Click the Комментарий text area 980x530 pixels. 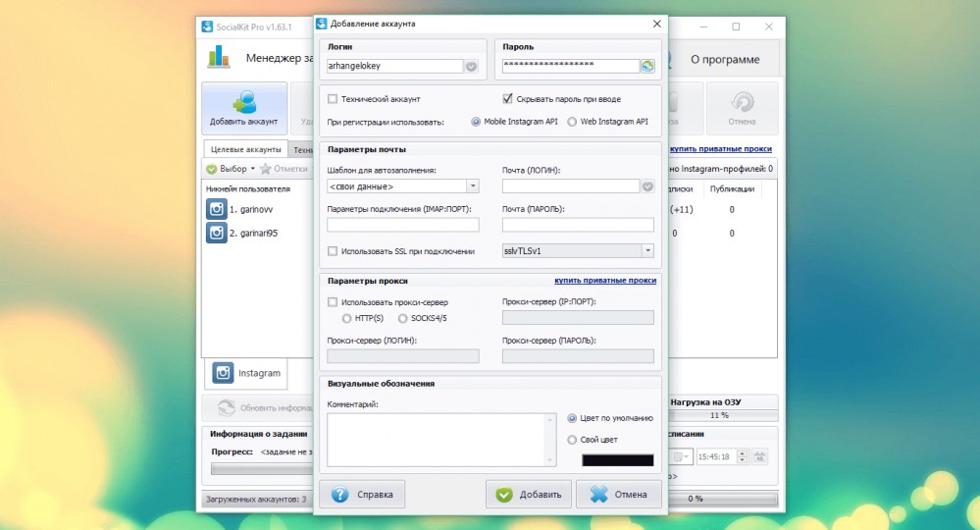pyautogui.click(x=437, y=440)
